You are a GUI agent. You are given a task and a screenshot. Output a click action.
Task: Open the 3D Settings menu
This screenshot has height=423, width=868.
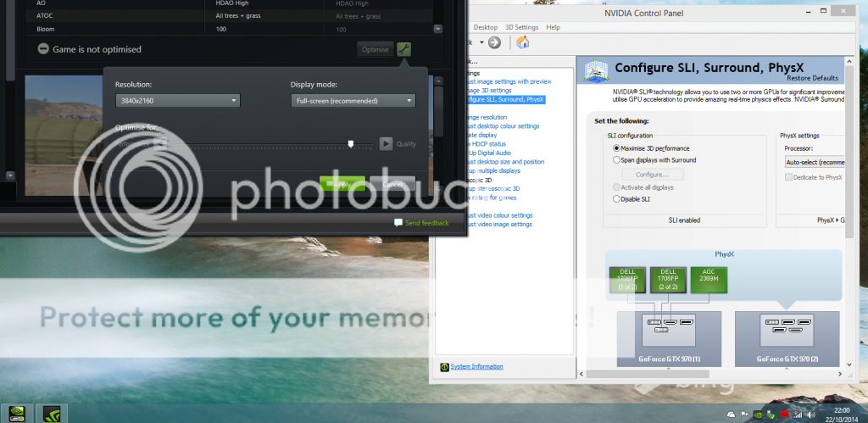tap(522, 27)
